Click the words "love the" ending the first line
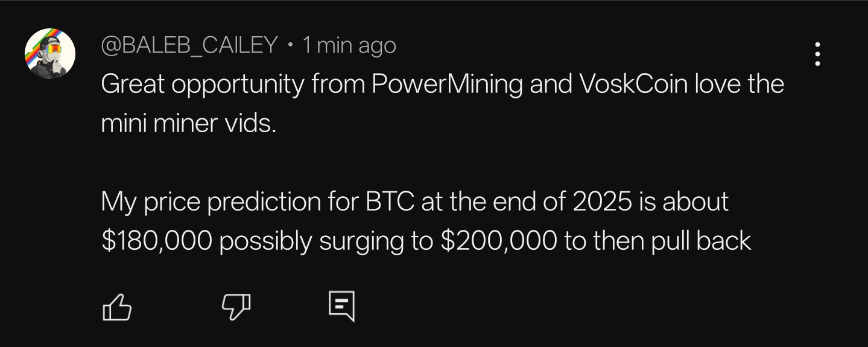This screenshot has height=347, width=868. coord(740,84)
